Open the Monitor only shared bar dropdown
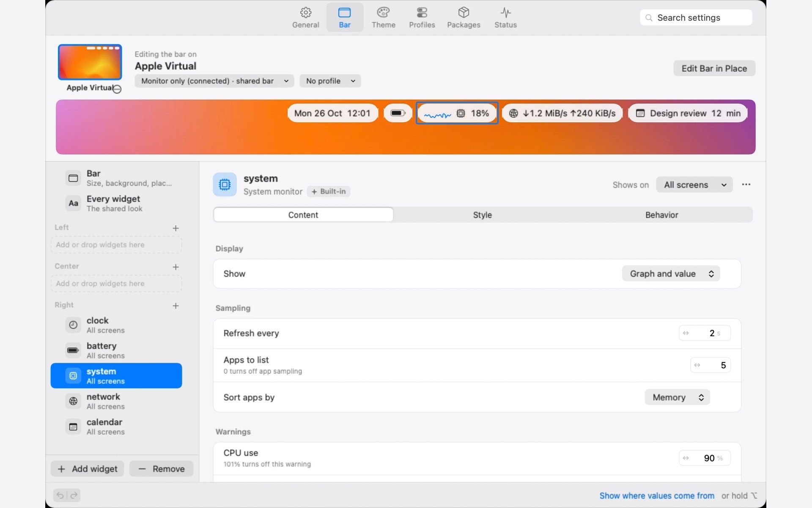812x508 pixels. [214, 81]
